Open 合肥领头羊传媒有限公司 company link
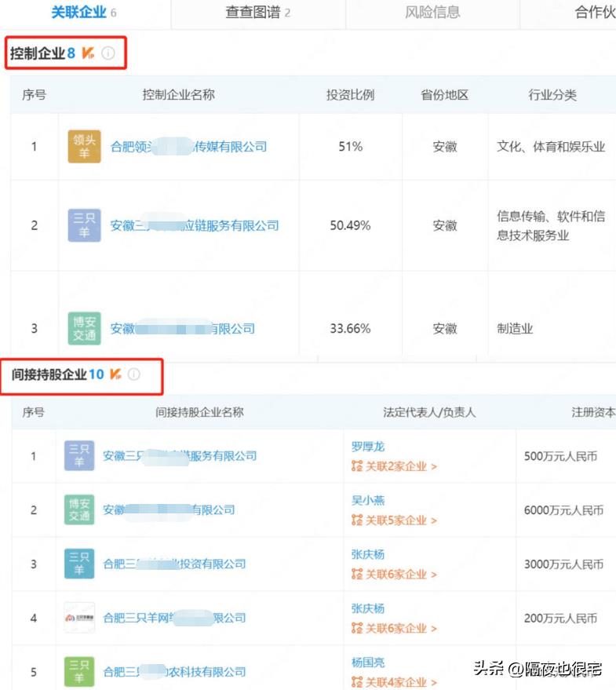Viewport: 616px width, 690px height. [x=188, y=147]
